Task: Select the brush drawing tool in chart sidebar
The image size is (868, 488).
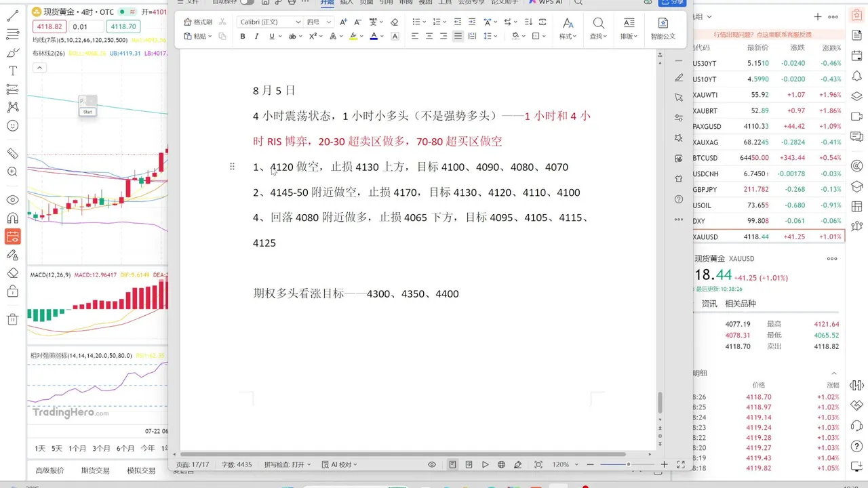Action: point(12,52)
